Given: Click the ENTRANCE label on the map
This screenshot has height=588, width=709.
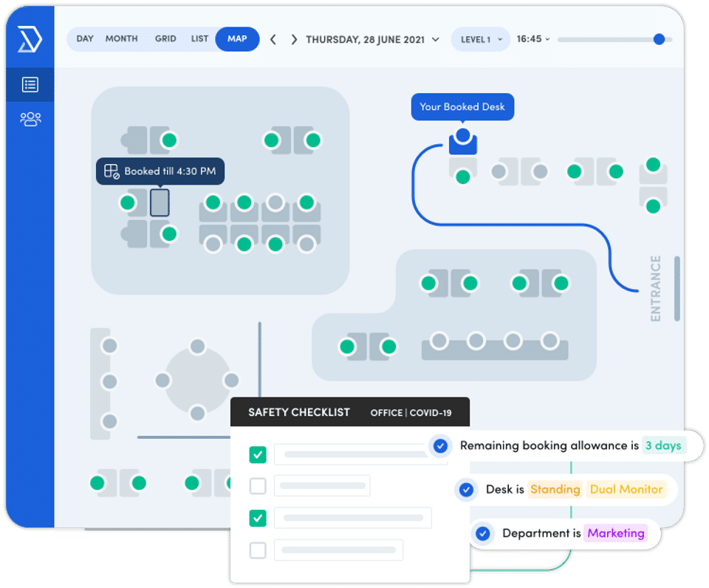Looking at the screenshot, I should point(656,289).
